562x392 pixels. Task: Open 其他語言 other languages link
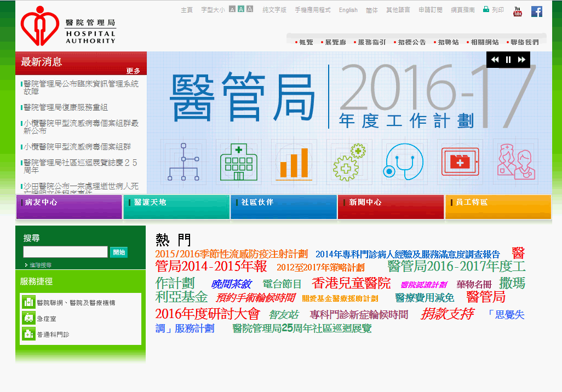click(x=398, y=10)
